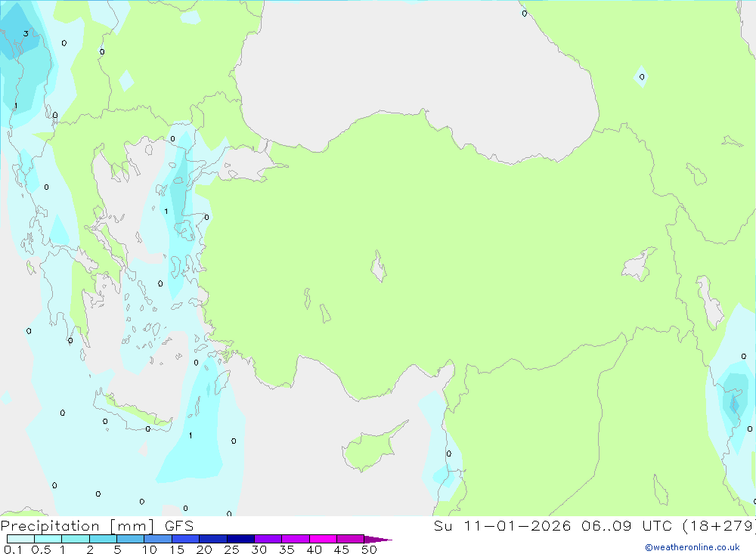Click the legend swatch between 0.1 and 0.5
The image size is (756, 554).
[20, 539]
